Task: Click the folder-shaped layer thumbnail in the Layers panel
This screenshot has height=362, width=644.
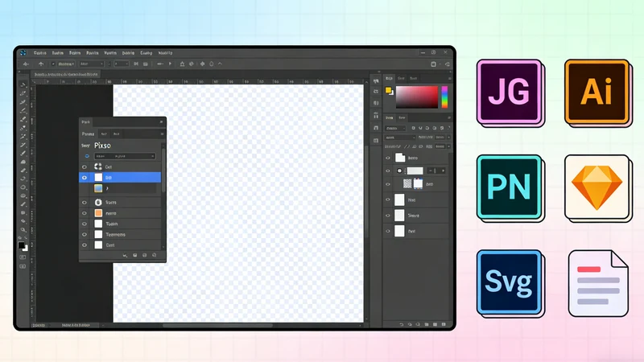Action: pos(400,158)
